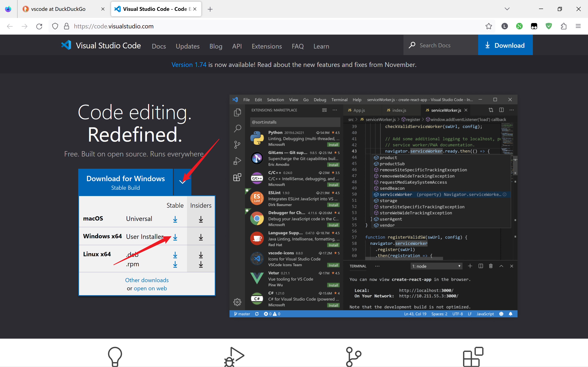Screen dimensions: 588x367
Task: Click the Visual Studio Code site logo
Action: [x=101, y=45]
